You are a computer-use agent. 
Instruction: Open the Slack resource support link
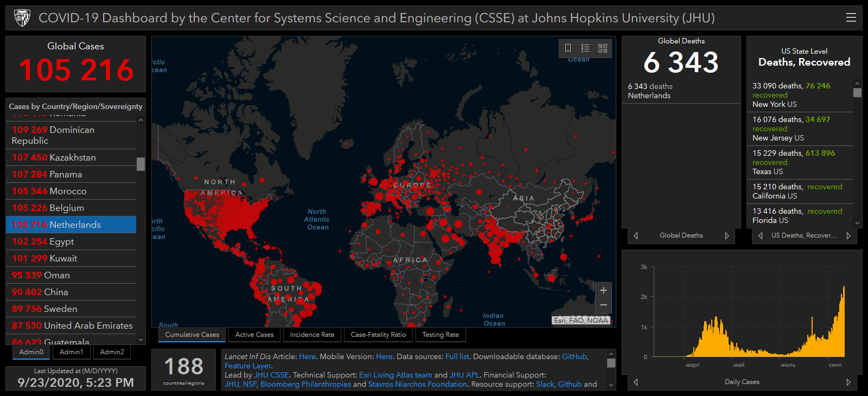point(545,384)
